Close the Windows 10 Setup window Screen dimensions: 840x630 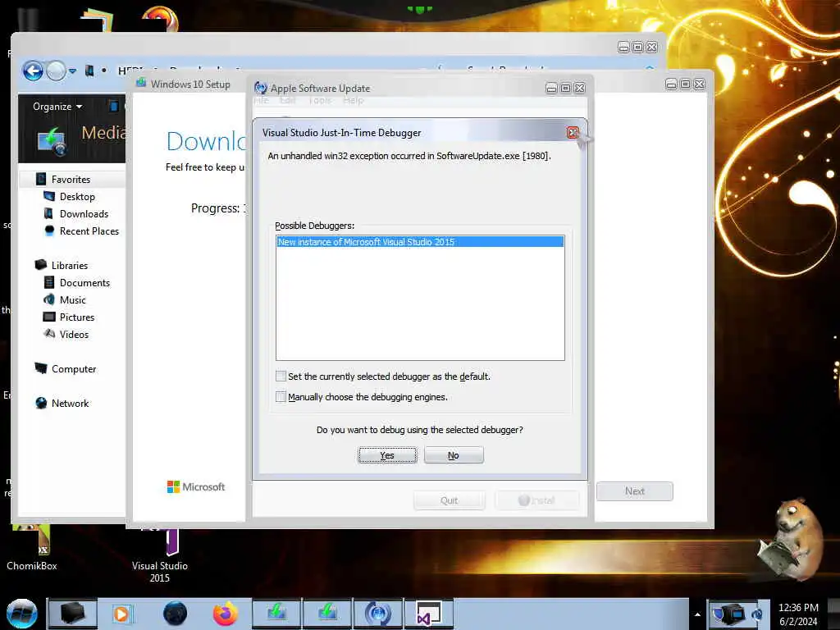(x=699, y=84)
